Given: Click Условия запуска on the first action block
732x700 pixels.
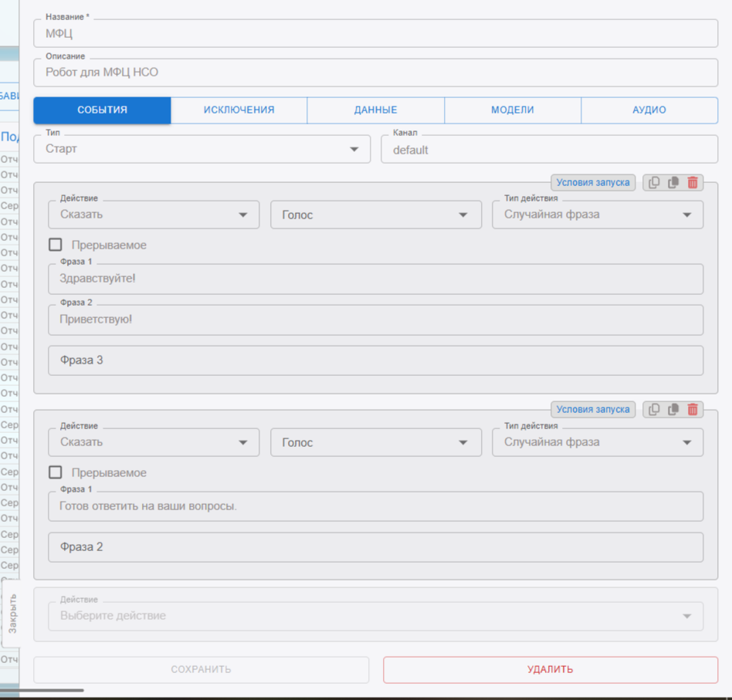Looking at the screenshot, I should pos(593,183).
